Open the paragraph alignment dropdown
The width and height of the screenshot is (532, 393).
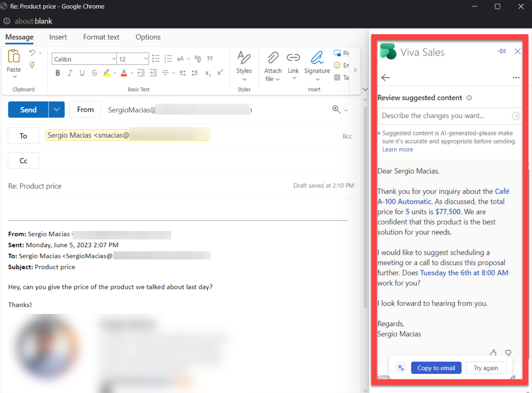pos(174,73)
